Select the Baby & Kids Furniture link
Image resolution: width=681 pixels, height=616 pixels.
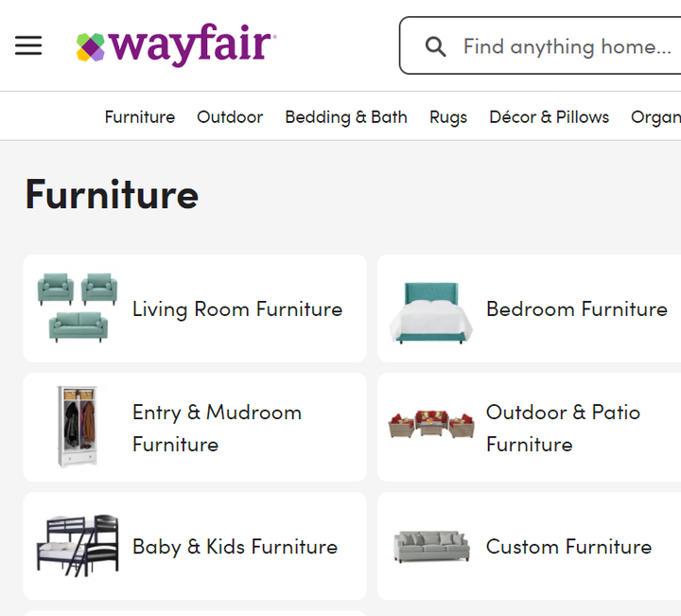tap(235, 547)
